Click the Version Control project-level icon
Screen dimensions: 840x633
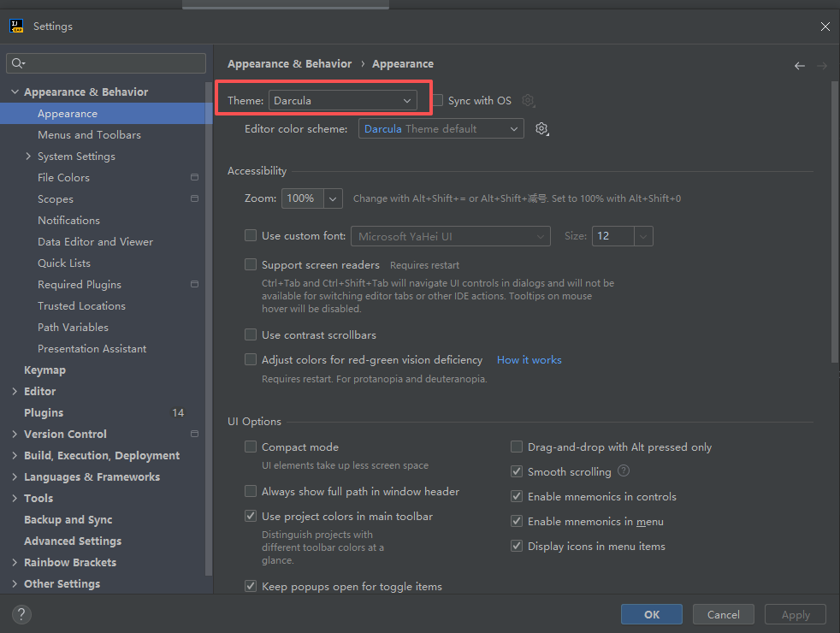click(194, 434)
